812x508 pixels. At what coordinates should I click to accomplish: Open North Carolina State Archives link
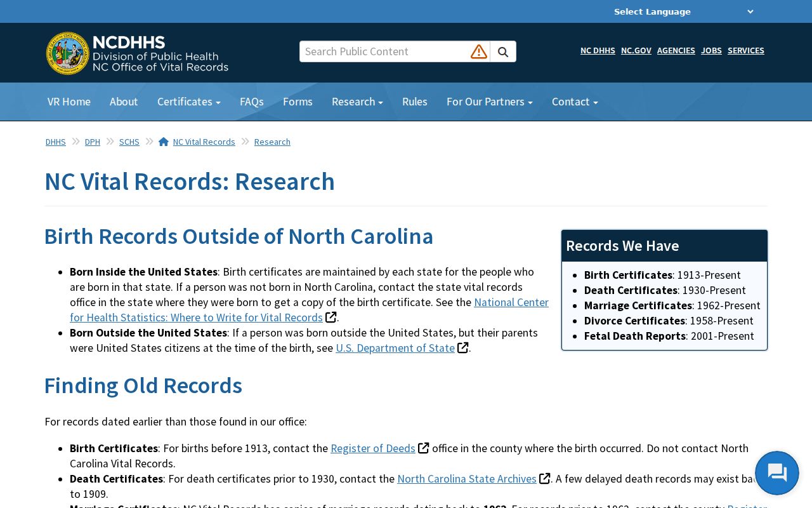click(467, 479)
